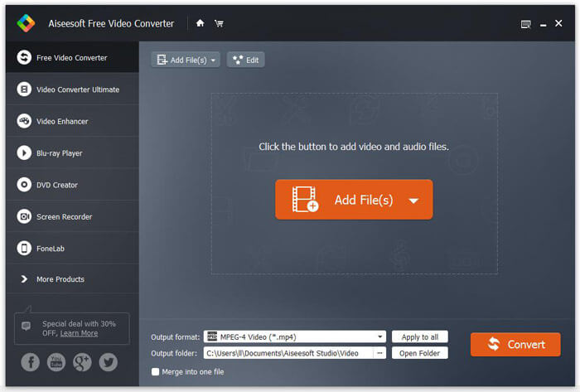Click the Open Folder button
Screen dimensions: 580x392
point(419,353)
